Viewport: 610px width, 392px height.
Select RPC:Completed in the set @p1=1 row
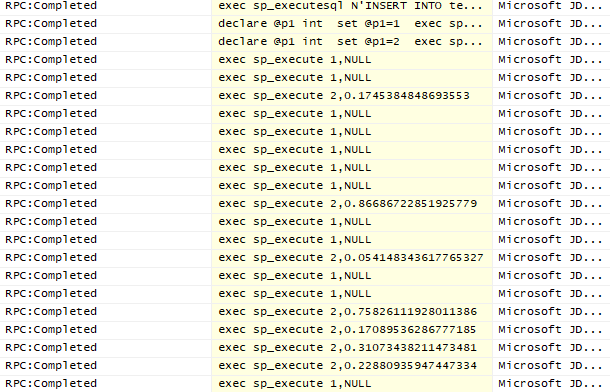51,24
